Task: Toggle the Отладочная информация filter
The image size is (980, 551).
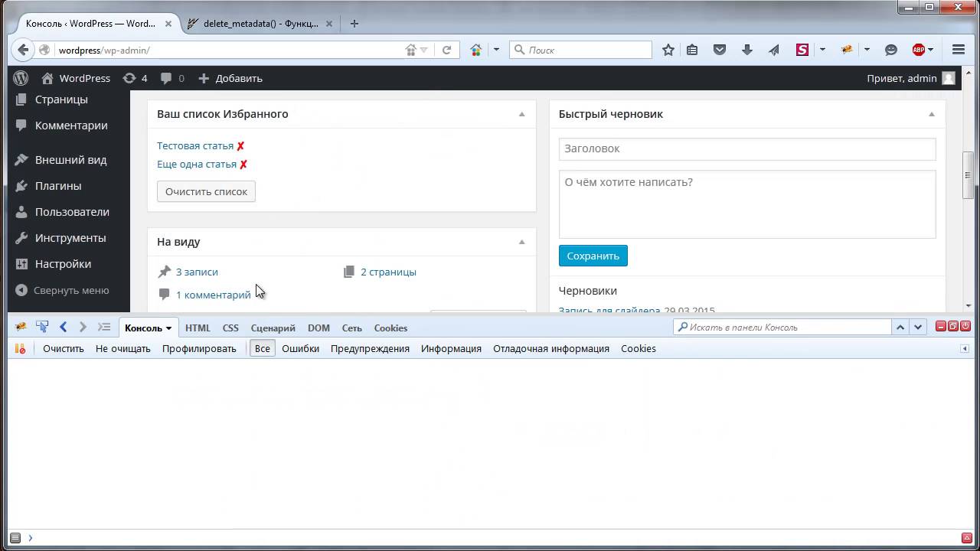Action: (551, 348)
